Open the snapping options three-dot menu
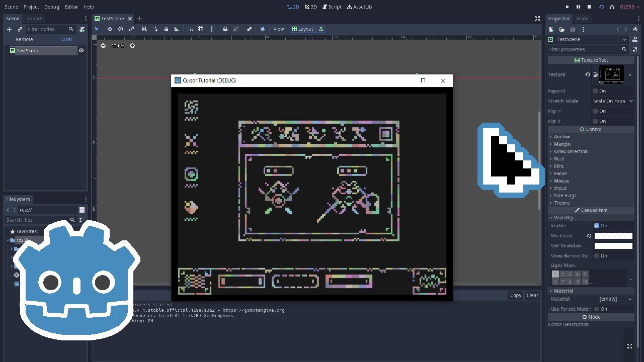 [x=212, y=29]
